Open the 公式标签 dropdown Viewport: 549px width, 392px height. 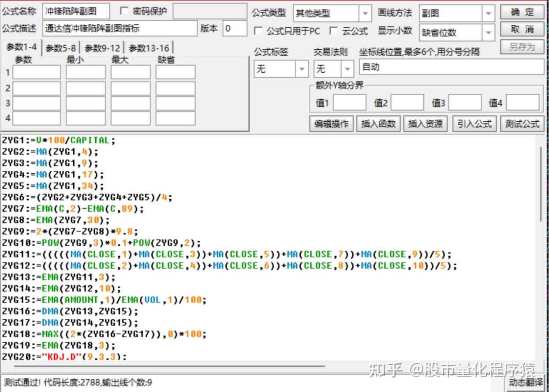(x=302, y=69)
